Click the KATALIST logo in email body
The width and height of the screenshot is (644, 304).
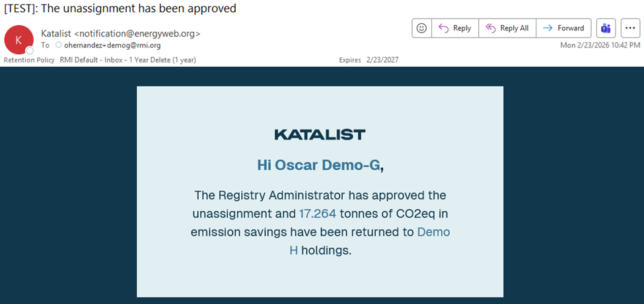click(x=320, y=135)
